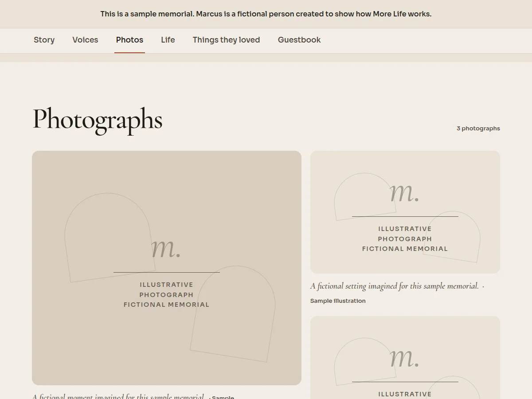Open the large featured illustrative photograph
This screenshot has height=399, width=532.
click(x=167, y=268)
